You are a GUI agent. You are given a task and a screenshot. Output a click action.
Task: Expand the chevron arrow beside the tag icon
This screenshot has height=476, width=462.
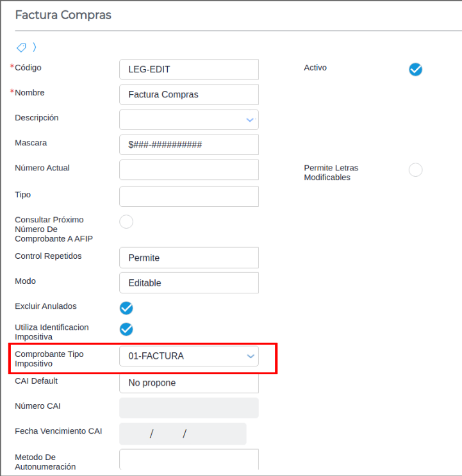[35, 47]
